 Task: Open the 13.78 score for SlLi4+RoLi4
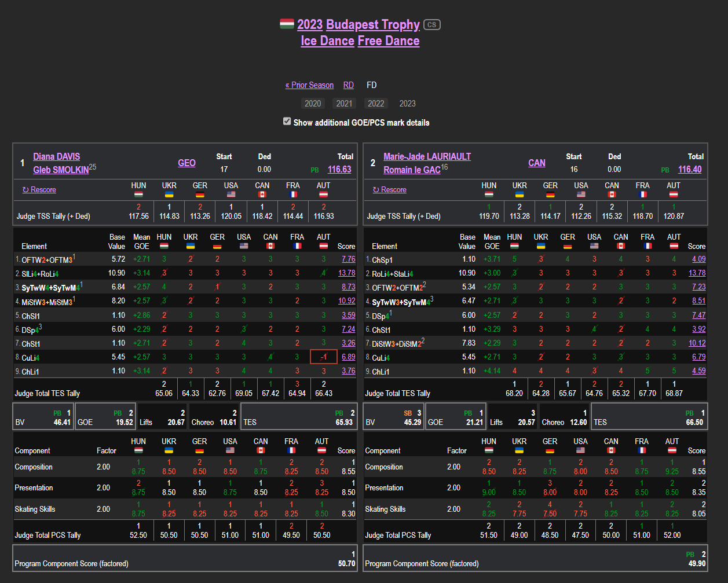point(346,273)
